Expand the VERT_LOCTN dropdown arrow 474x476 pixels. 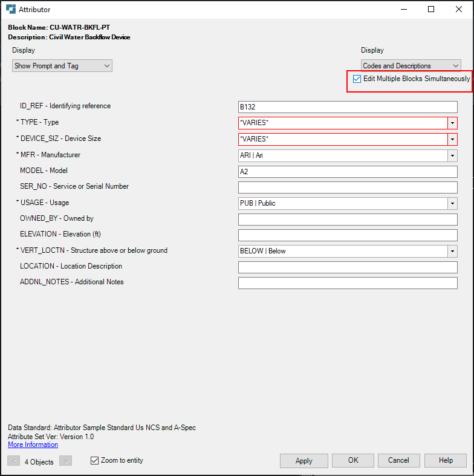tap(452, 252)
